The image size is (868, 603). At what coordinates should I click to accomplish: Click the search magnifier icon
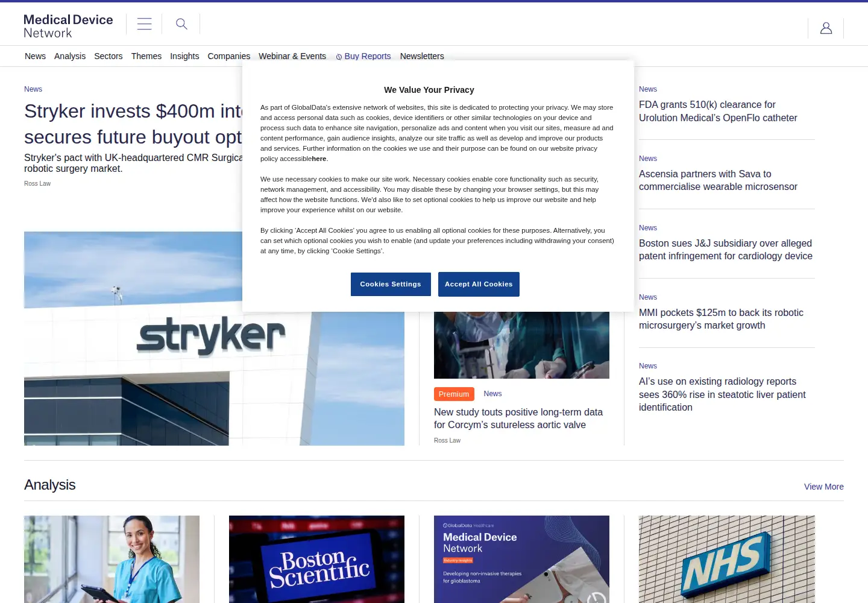(x=181, y=24)
